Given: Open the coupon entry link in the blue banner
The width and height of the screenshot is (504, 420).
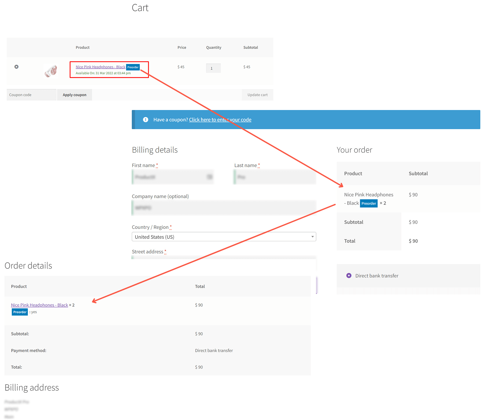Looking at the screenshot, I should click(220, 119).
